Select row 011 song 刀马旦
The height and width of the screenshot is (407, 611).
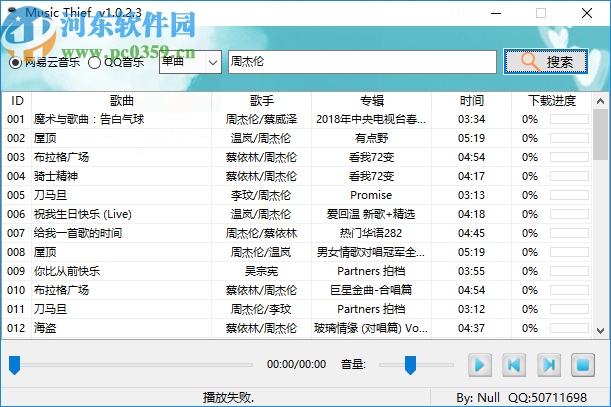pyautogui.click(x=50, y=309)
